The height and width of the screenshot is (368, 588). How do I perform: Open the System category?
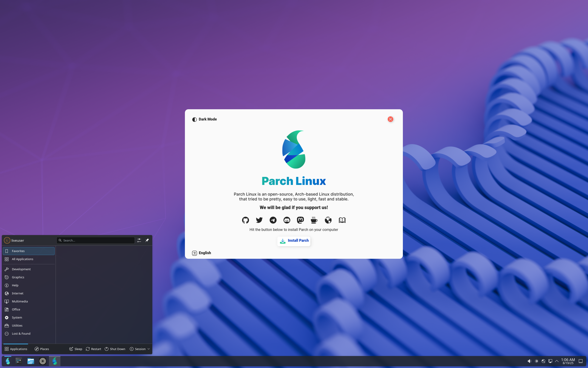tap(29, 317)
